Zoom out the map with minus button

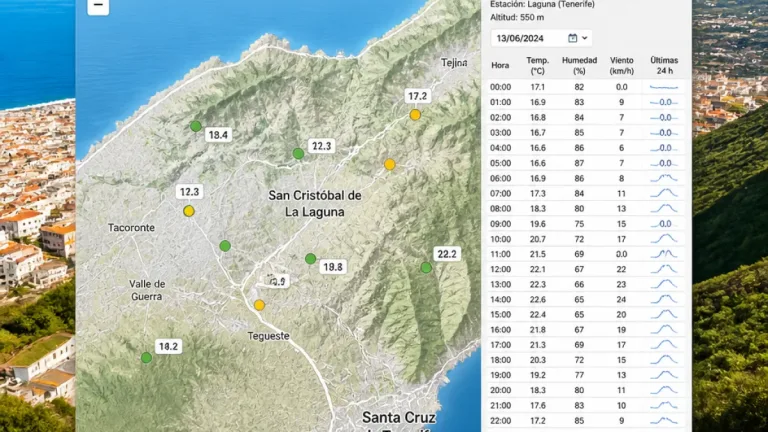pyautogui.click(x=98, y=6)
